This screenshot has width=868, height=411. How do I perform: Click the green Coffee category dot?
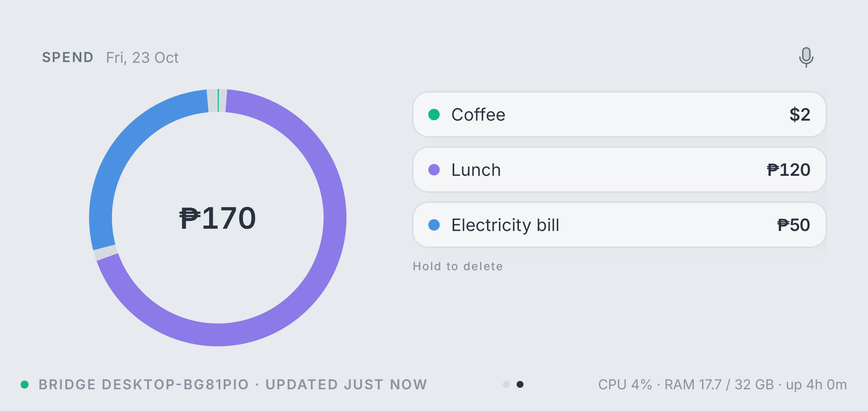pos(434,115)
